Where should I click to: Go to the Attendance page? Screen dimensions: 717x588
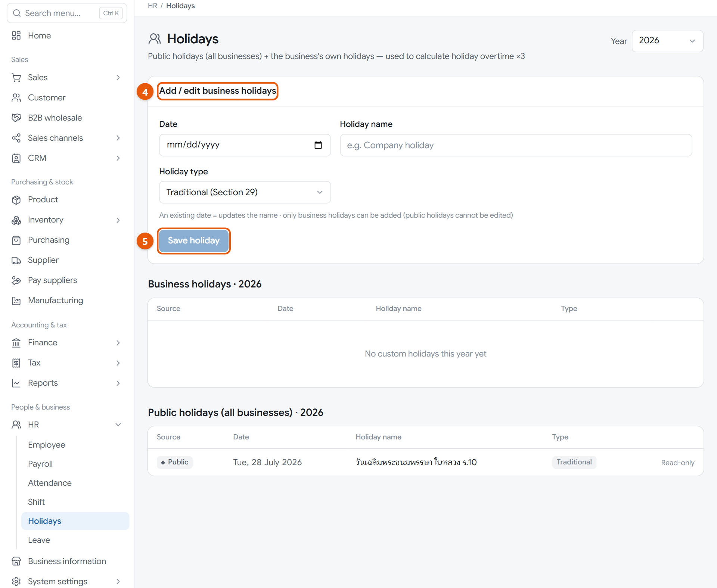pyautogui.click(x=75, y=483)
